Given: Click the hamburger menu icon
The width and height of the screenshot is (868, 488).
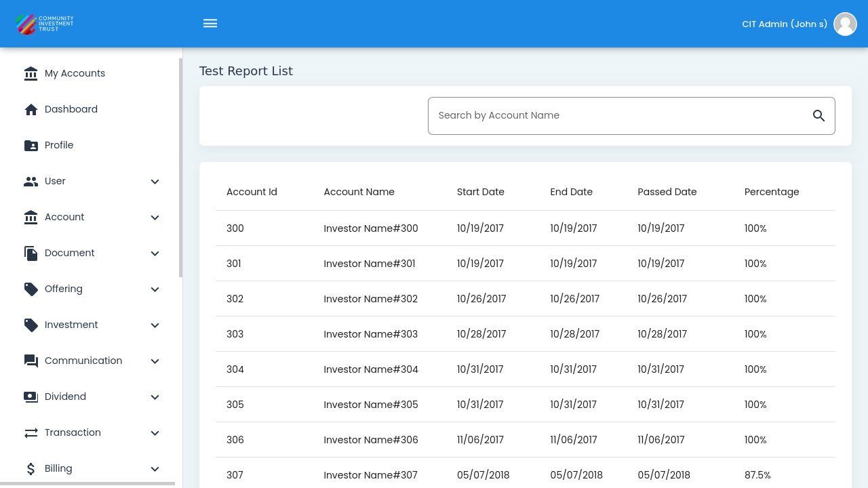Looking at the screenshot, I should point(210,24).
